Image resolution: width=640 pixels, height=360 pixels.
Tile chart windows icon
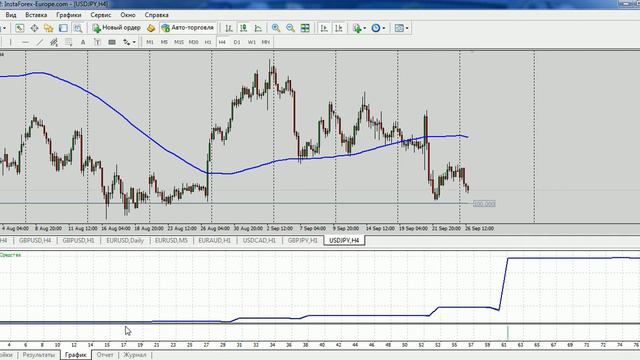click(305, 28)
